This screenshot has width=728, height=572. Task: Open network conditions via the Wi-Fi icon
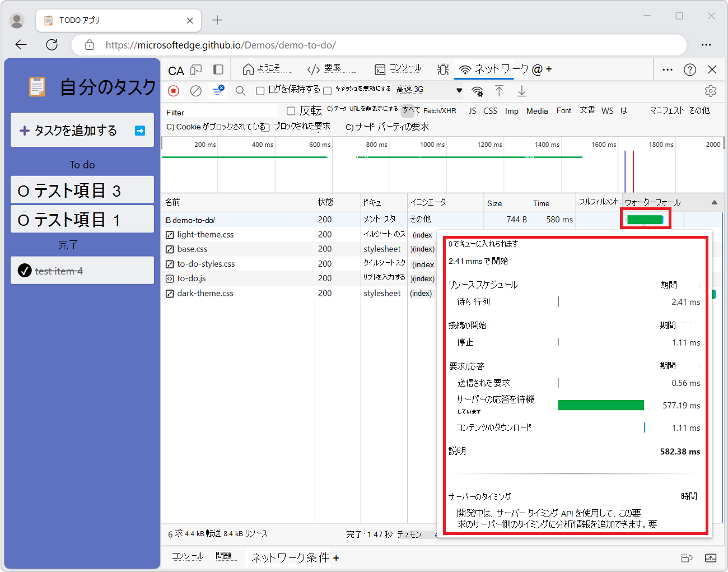(x=477, y=90)
